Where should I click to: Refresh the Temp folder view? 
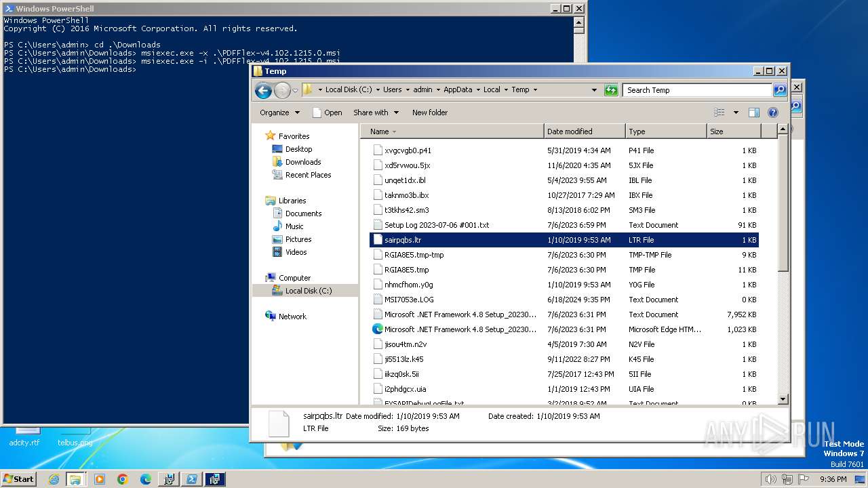[x=611, y=90]
